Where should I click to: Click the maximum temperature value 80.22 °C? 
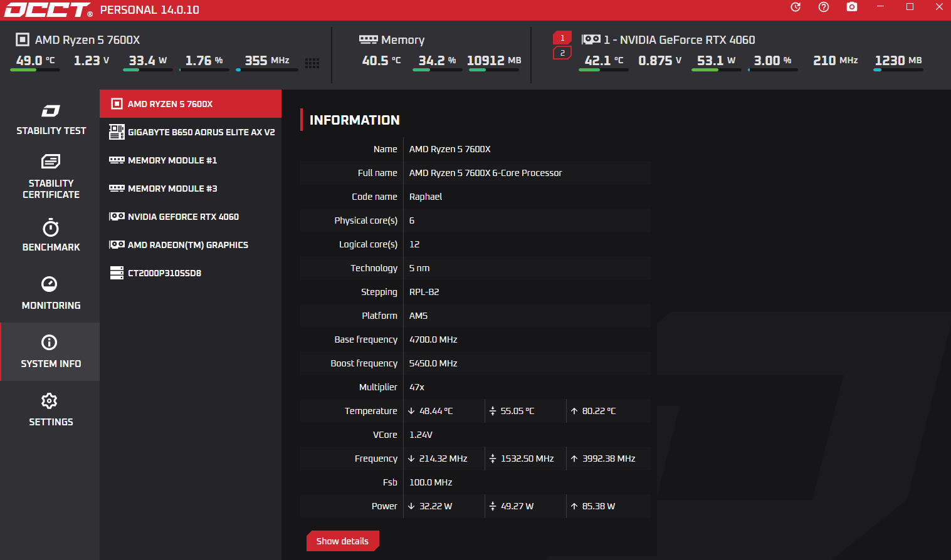(599, 411)
